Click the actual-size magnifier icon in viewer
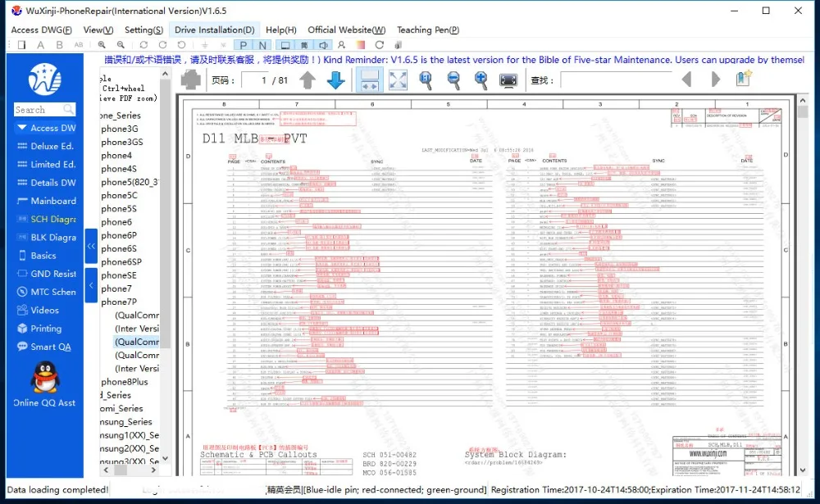Viewport: 820px width, 504px height. [426, 80]
